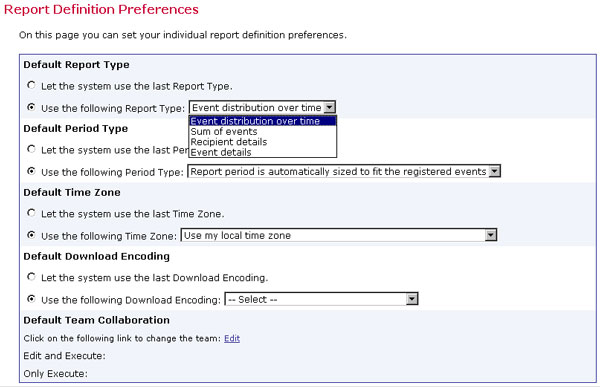This screenshot has height=387, width=600.
Task: Click the 'Only Execute:' label
Action: (55, 374)
